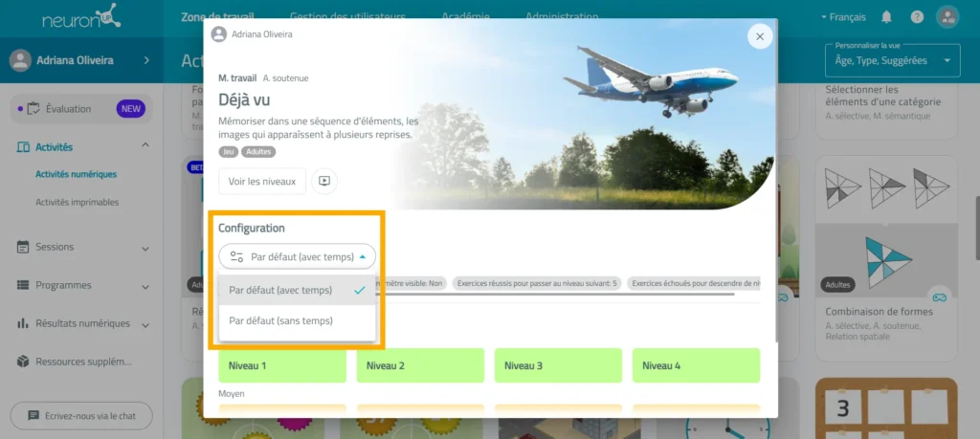Click the user avatar in dialog header
Viewport: 980px width, 439px height.
coord(219,34)
